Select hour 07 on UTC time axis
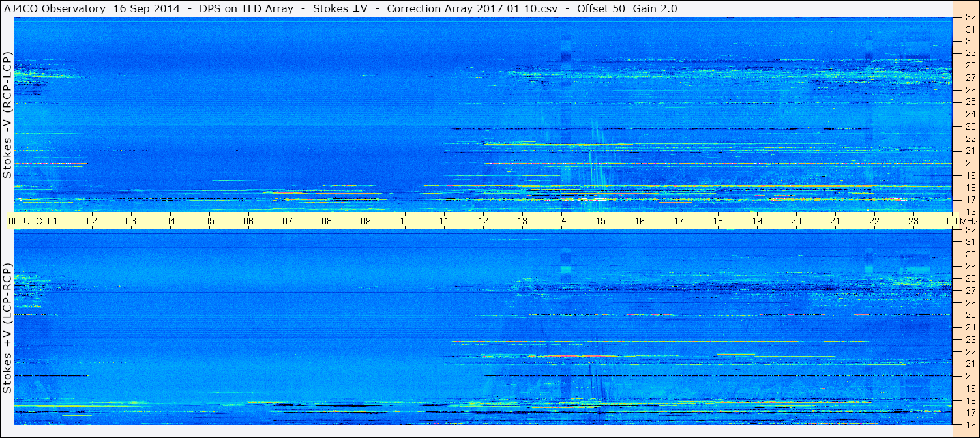980x438 pixels. coord(287,221)
